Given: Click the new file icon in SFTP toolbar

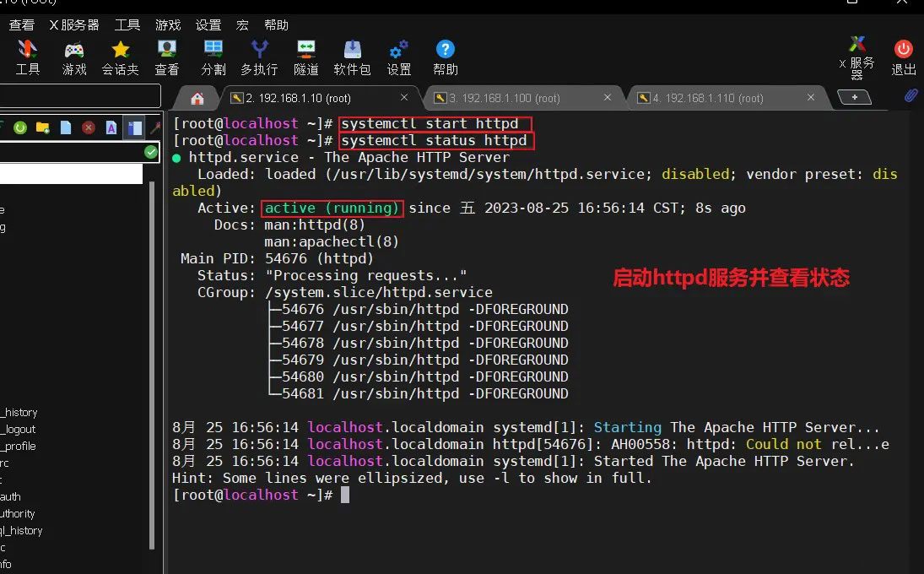Looking at the screenshot, I should [66, 127].
